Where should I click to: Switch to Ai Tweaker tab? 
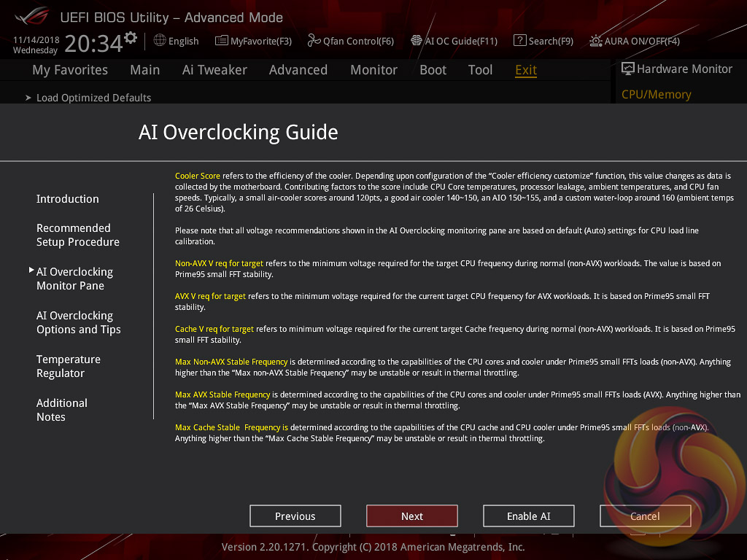(214, 70)
